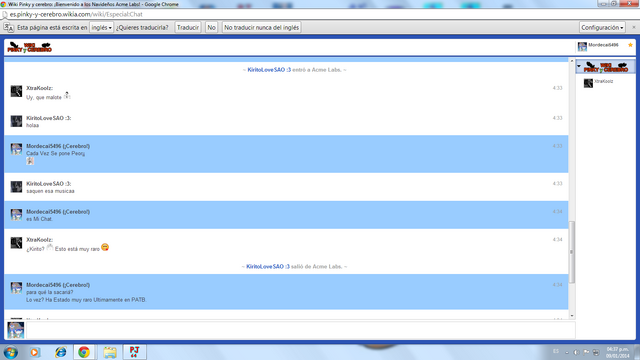
Task: Select No traducir nunca del inglés
Action: coord(261,27)
